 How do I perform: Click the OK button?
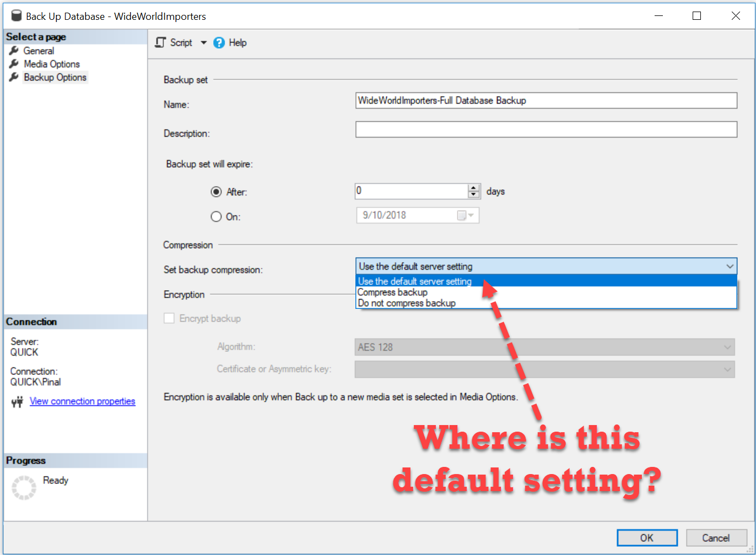point(647,538)
